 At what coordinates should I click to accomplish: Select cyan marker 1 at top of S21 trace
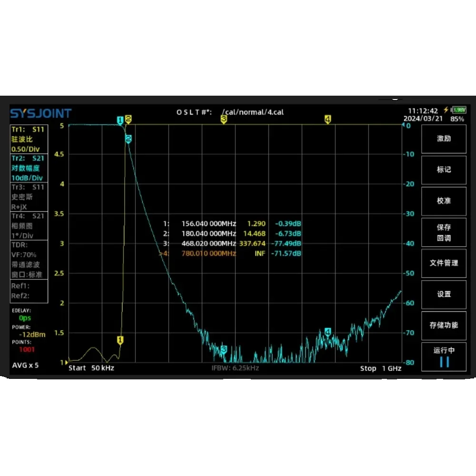click(x=120, y=120)
